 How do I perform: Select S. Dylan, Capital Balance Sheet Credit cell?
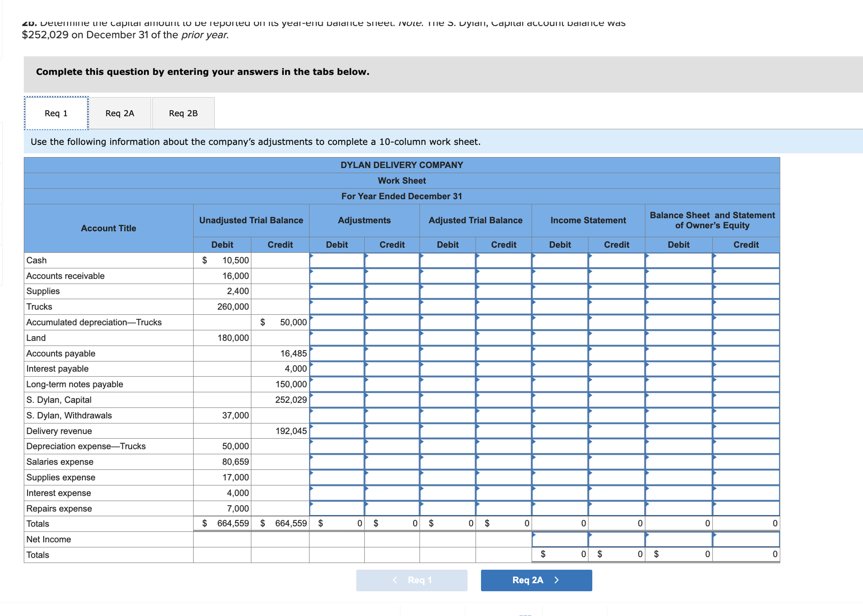(x=746, y=400)
